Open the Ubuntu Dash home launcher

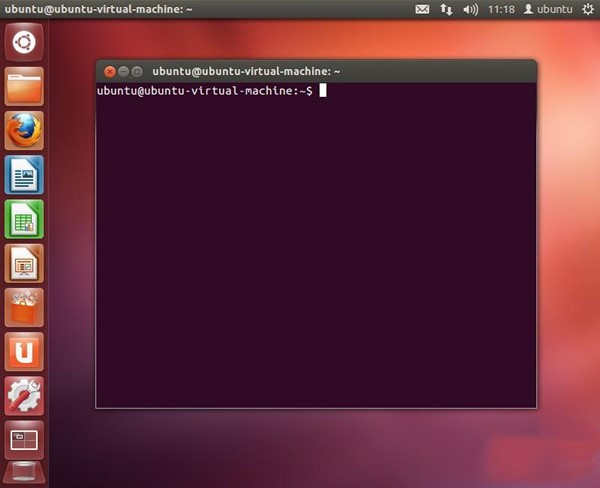pos(24,43)
